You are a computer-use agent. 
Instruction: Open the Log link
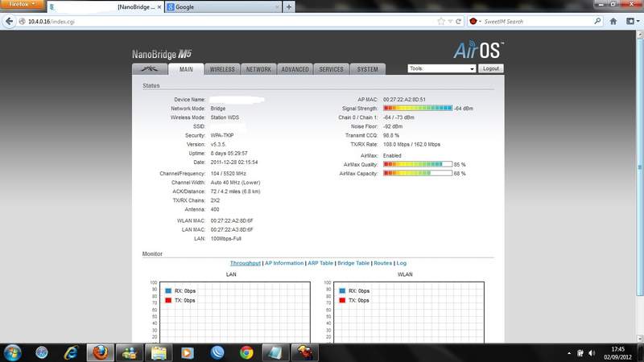click(x=401, y=263)
